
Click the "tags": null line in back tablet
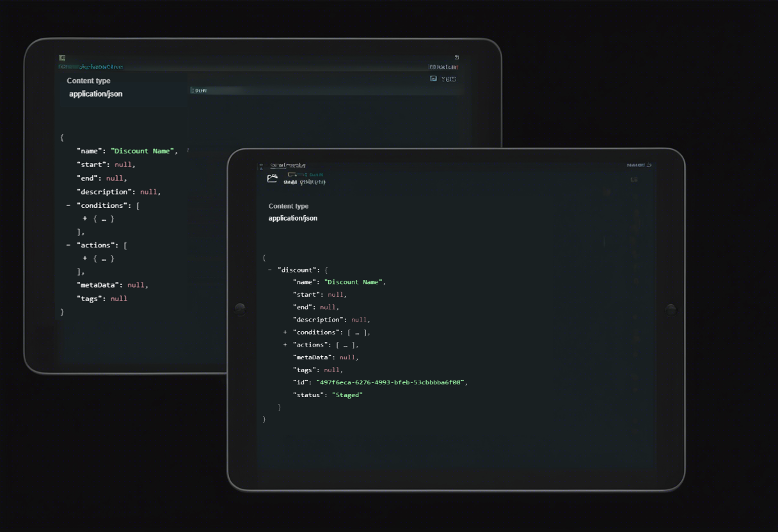pyautogui.click(x=102, y=299)
